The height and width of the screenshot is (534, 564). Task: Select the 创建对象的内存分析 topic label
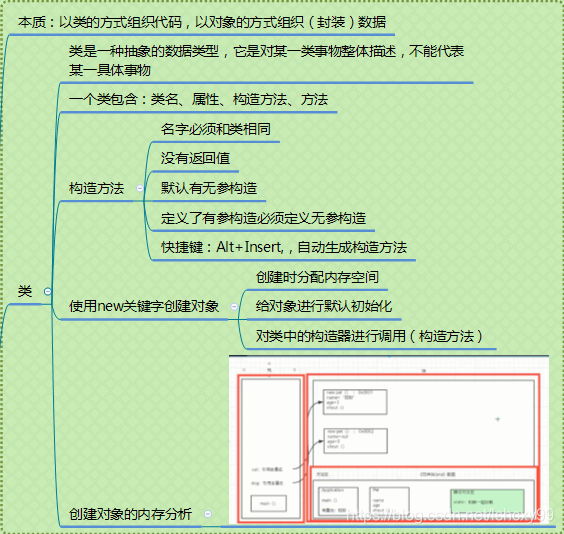(130, 514)
